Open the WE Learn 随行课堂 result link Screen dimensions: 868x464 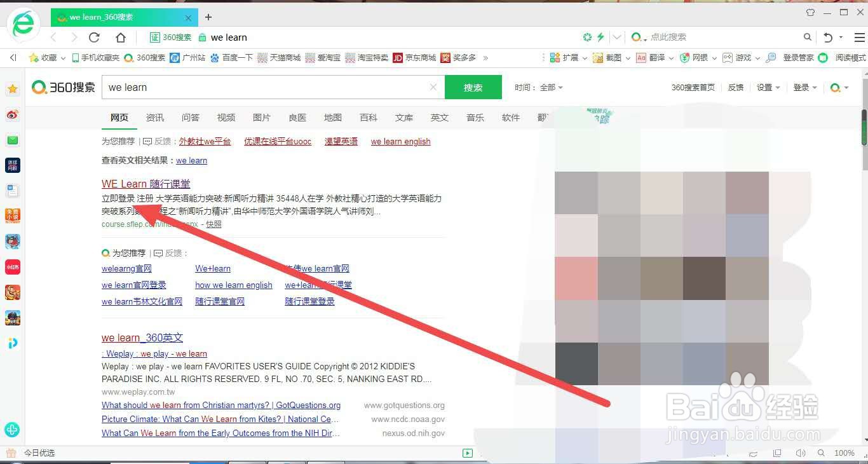coord(146,184)
